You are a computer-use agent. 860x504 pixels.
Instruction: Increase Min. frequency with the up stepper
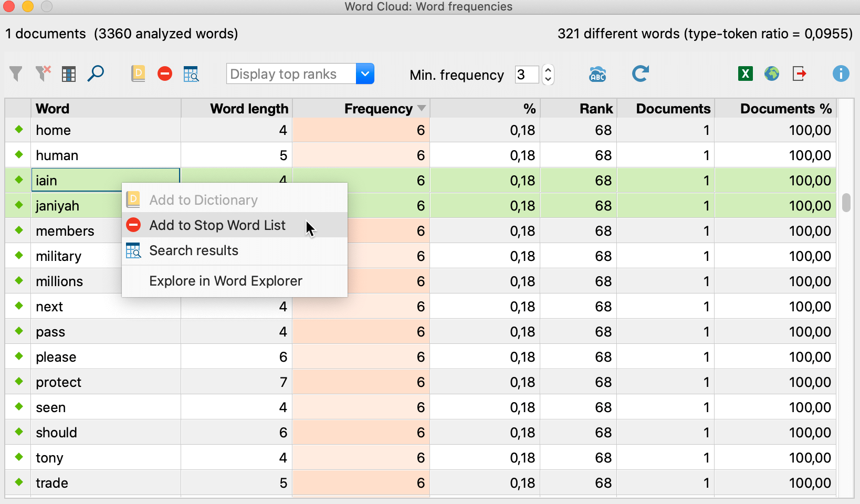click(547, 70)
